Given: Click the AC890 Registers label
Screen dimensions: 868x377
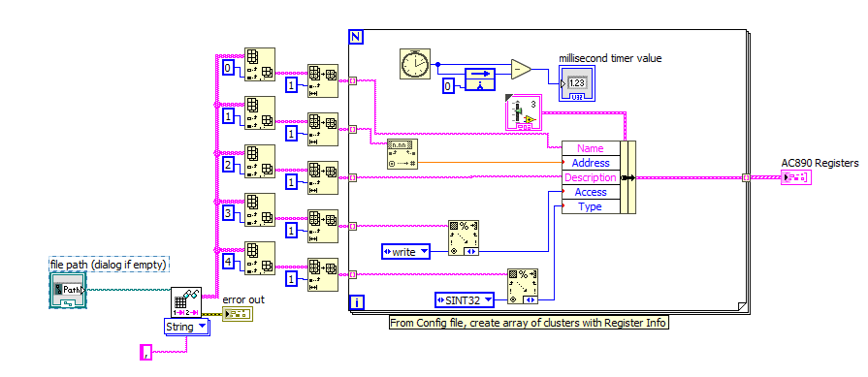Looking at the screenshot, I should click(820, 163).
